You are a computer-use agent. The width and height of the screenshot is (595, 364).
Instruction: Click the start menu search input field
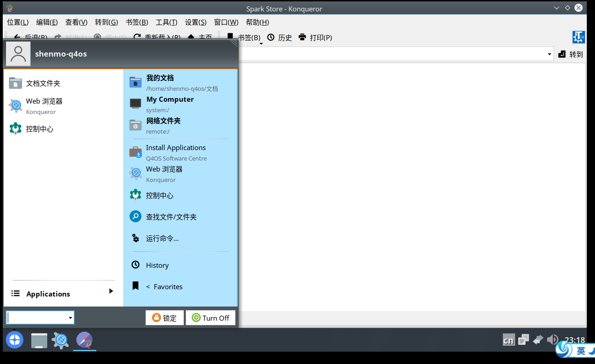tap(37, 318)
